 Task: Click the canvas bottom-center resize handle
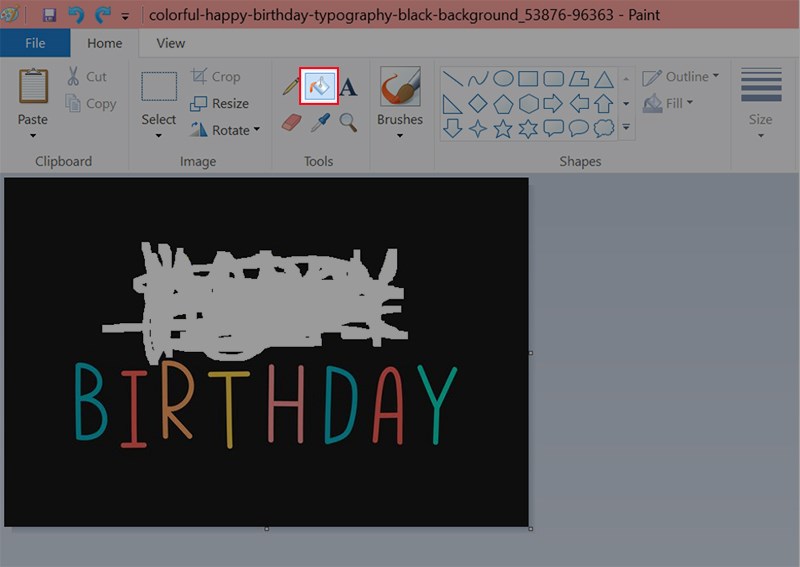point(267,529)
